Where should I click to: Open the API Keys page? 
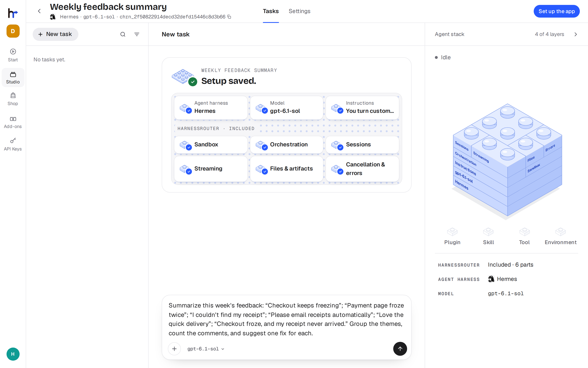pos(13,144)
